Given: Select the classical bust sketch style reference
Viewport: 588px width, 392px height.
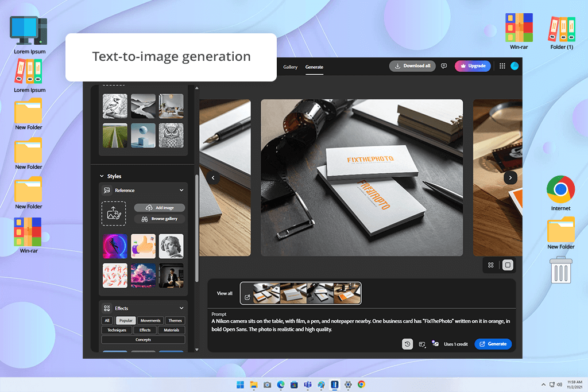Looking at the screenshot, I should point(171,246).
